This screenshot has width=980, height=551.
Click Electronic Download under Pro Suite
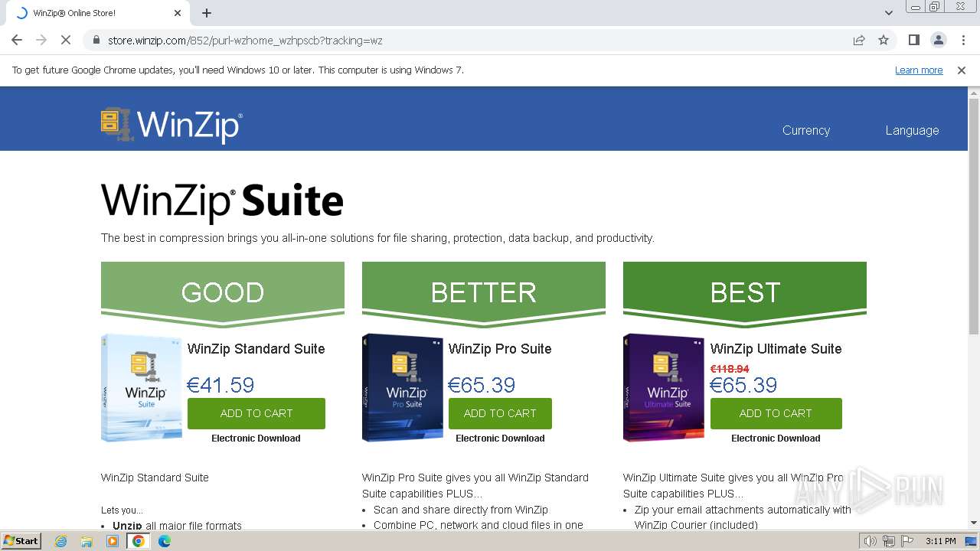[x=500, y=439]
